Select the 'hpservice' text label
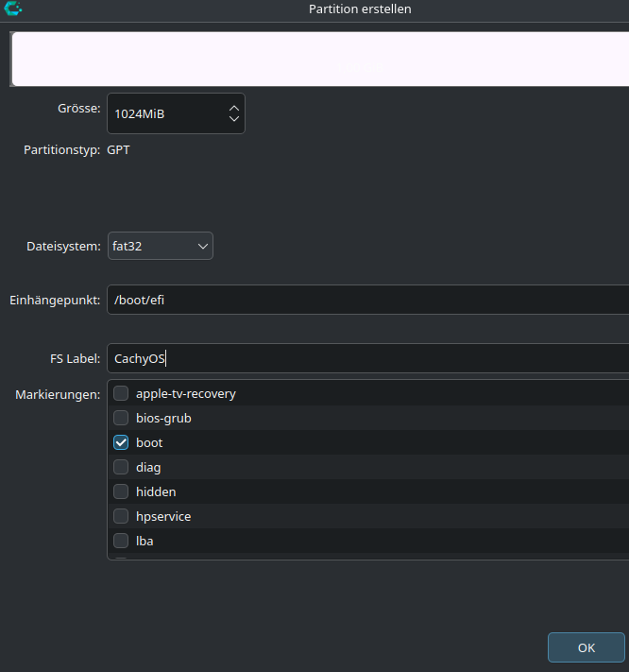The image size is (629, 672). [163, 517]
